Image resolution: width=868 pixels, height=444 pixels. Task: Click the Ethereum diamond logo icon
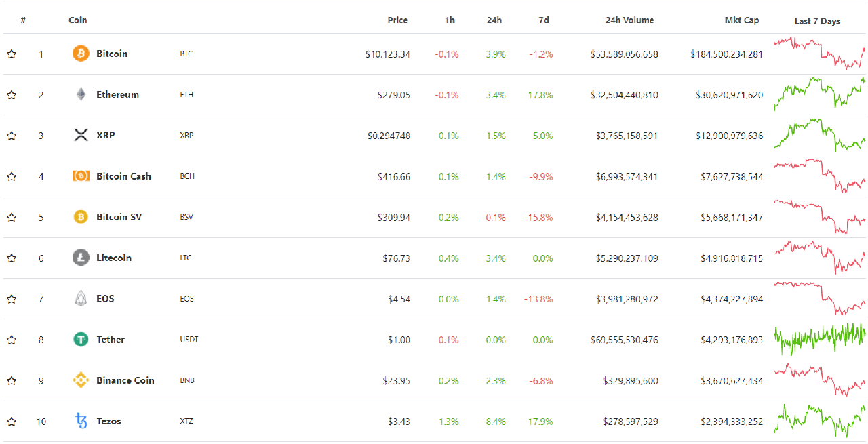coord(81,94)
